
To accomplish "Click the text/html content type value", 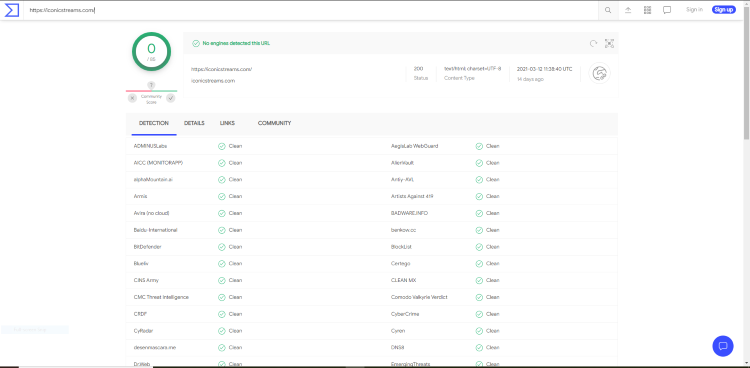I will [473, 69].
